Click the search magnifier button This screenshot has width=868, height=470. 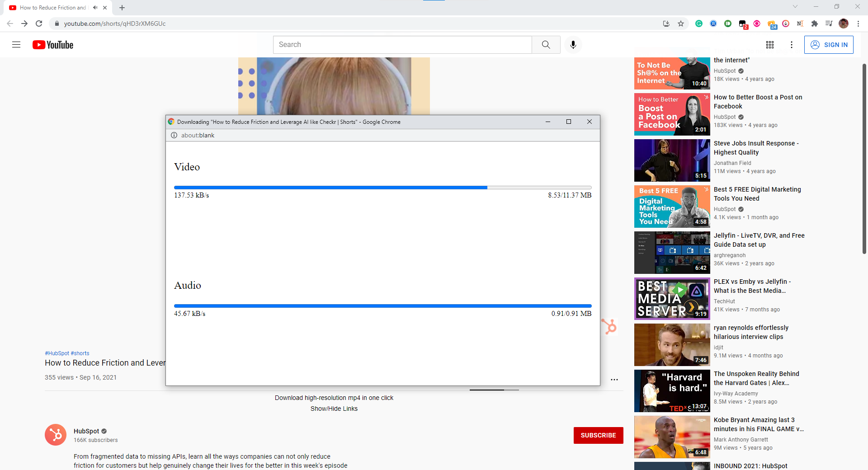point(546,45)
